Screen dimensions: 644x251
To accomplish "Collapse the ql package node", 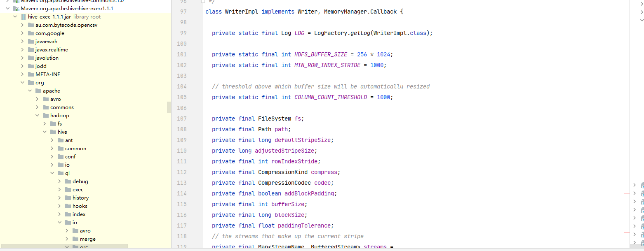I will pyautogui.click(x=52, y=173).
